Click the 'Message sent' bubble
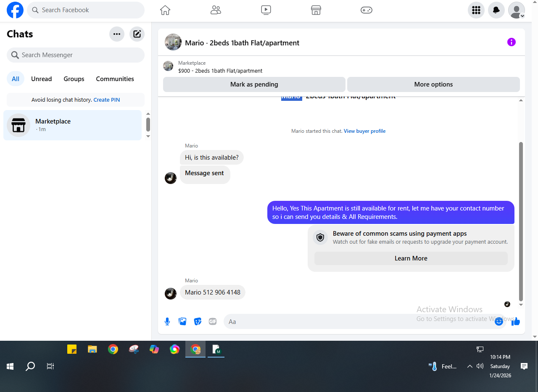538x392 pixels. [x=205, y=174]
